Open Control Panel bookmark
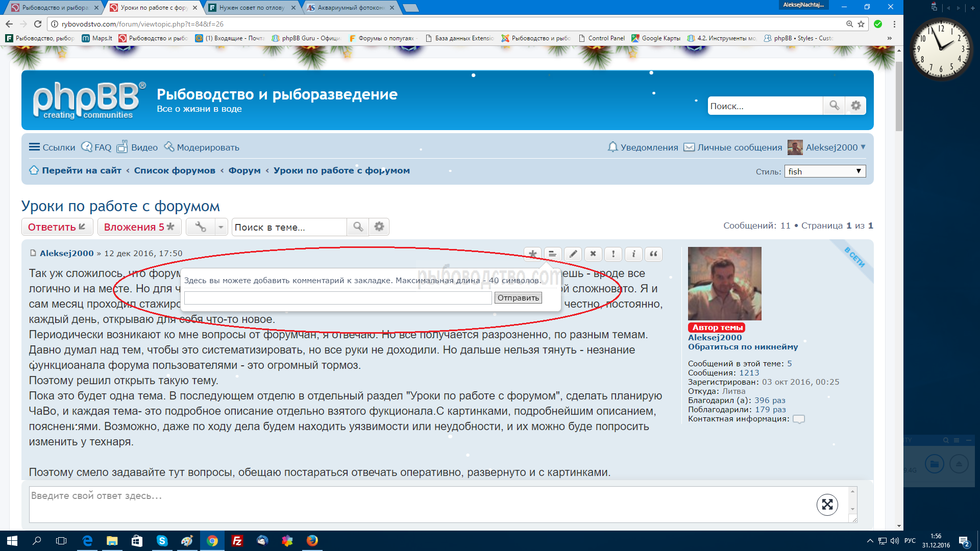Screen dimensions: 980x551 (601, 38)
